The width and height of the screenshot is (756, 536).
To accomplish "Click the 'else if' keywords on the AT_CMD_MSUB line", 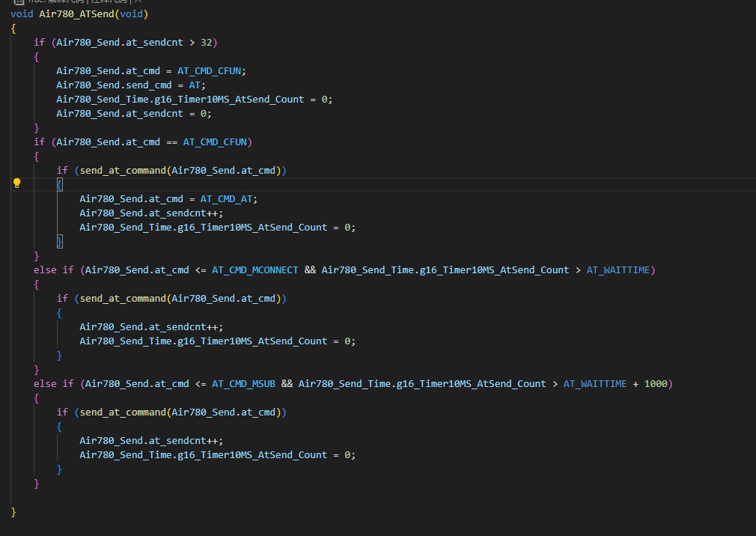I will click(53, 384).
